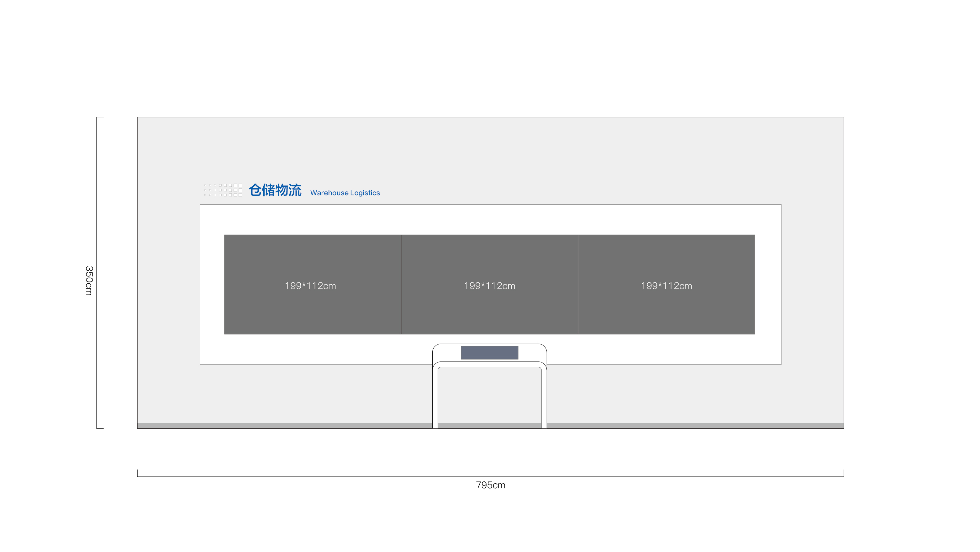Click the blue screen on the gantry frame

click(x=489, y=352)
